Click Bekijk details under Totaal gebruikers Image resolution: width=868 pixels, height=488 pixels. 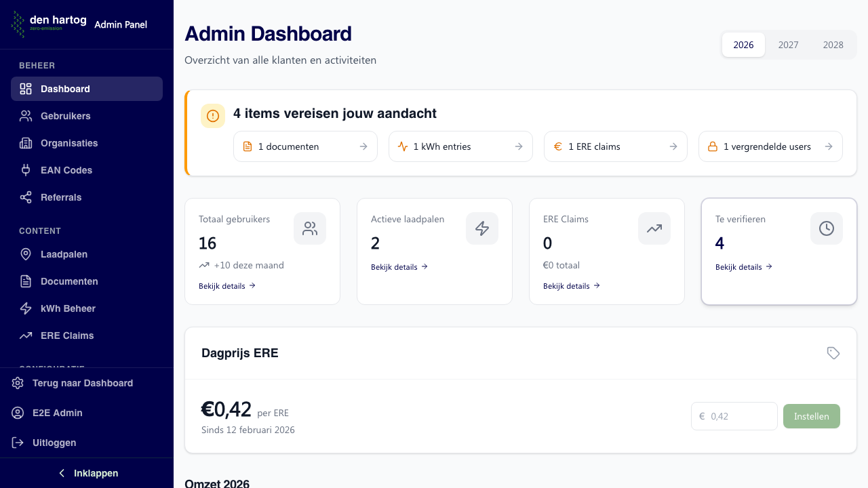click(x=226, y=285)
